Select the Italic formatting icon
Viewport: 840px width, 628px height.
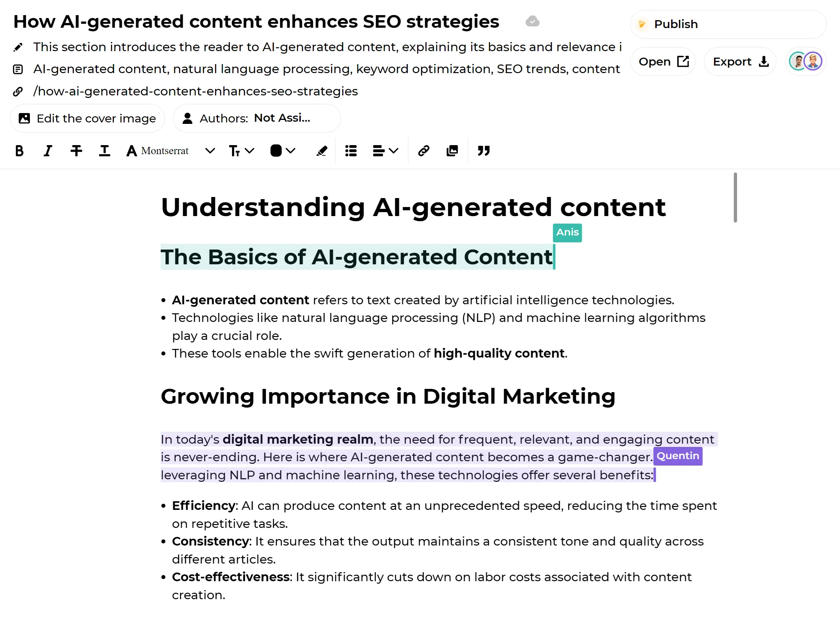(48, 151)
